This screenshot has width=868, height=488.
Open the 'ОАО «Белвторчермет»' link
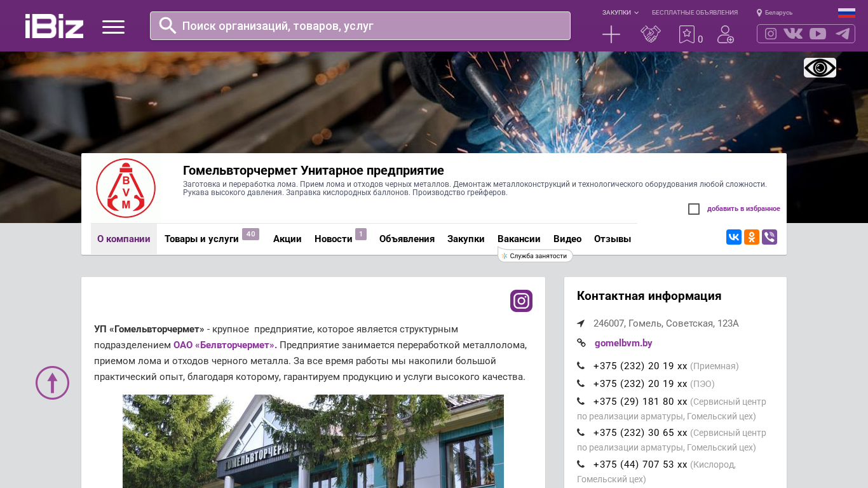[224, 345]
